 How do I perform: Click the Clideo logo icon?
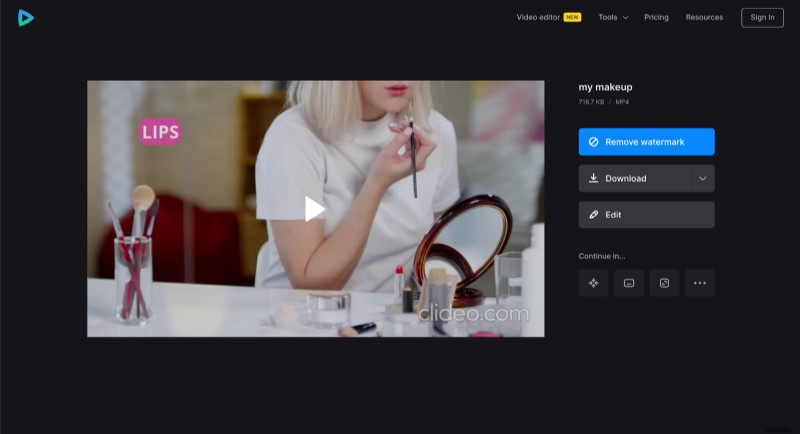[26, 18]
